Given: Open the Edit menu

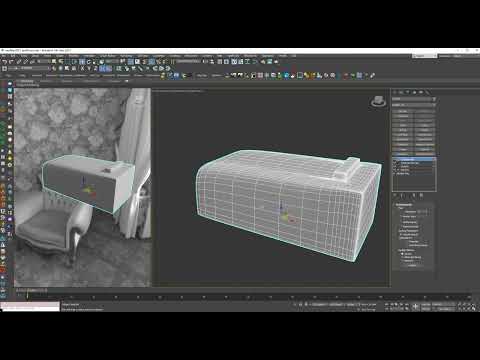Looking at the screenshot, I should 12,56.
